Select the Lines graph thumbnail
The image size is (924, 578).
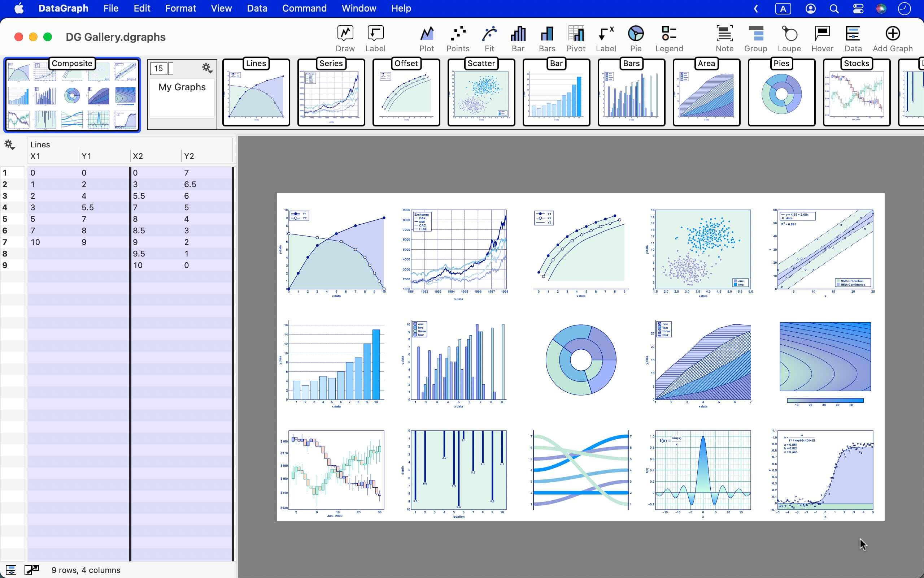(x=256, y=92)
